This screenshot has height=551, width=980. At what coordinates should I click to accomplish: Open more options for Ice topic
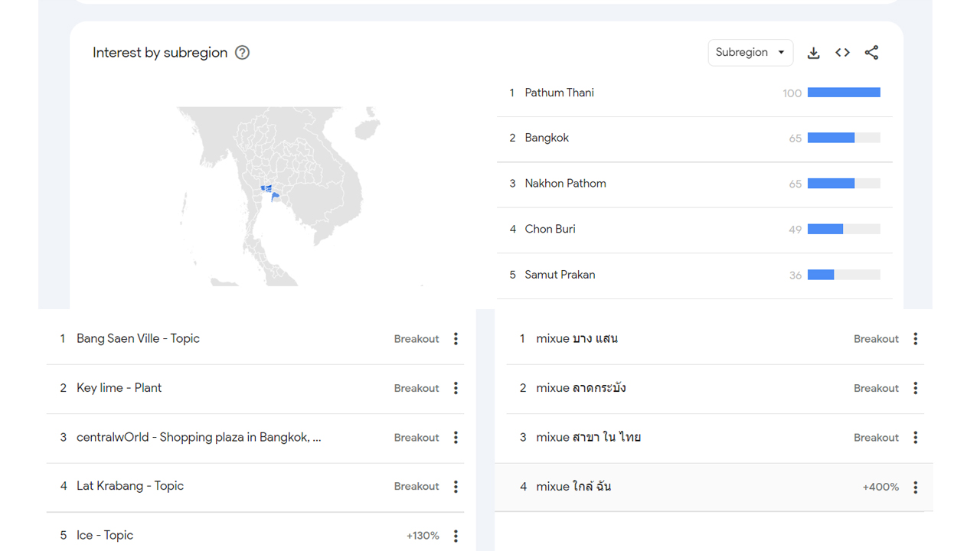coord(456,536)
